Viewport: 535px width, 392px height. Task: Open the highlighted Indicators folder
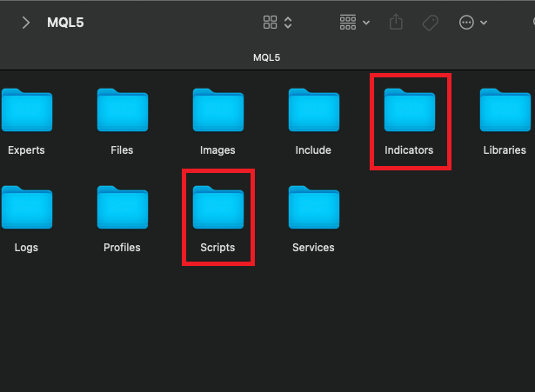pos(409,110)
